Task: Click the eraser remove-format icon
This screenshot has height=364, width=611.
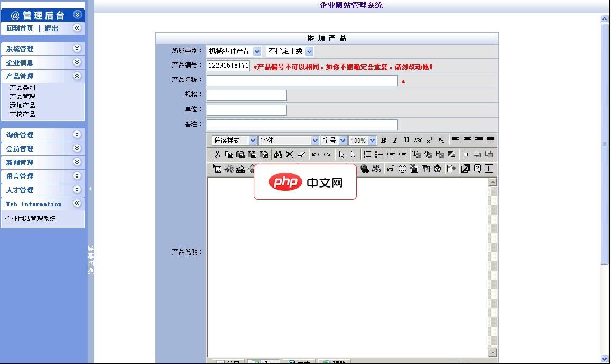Action: point(302,155)
